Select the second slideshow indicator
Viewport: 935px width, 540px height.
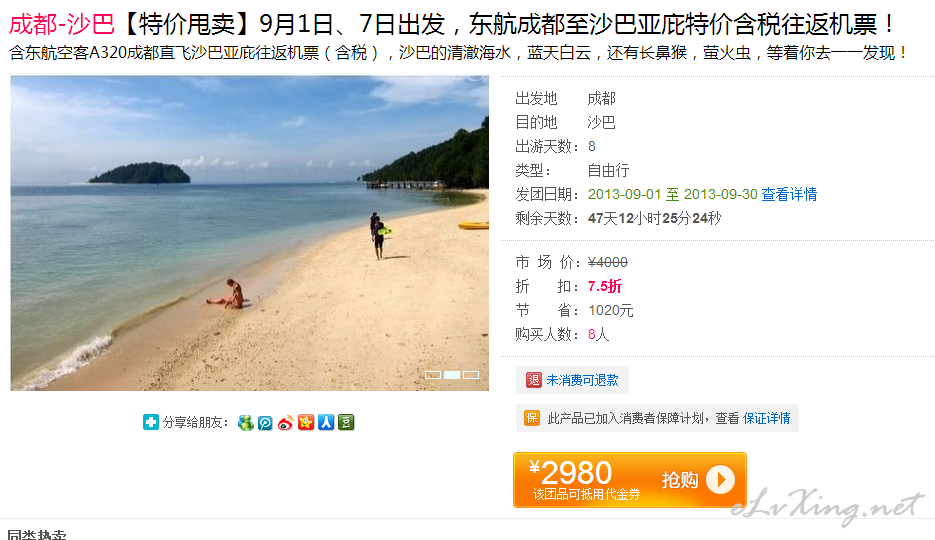452,375
